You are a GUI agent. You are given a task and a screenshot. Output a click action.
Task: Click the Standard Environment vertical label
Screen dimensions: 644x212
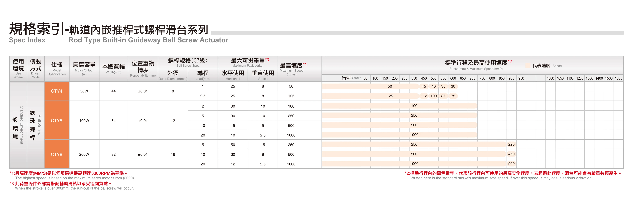coord(22,125)
